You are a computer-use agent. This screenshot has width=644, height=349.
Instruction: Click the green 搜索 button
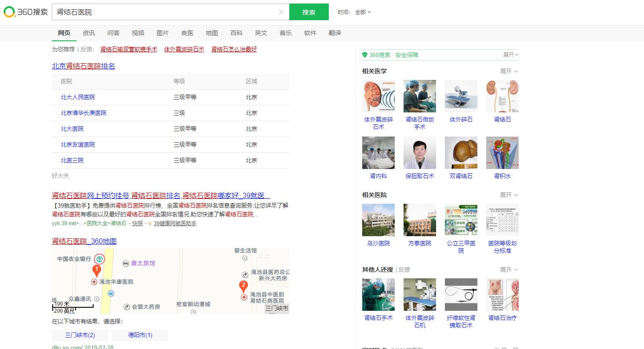tap(309, 12)
